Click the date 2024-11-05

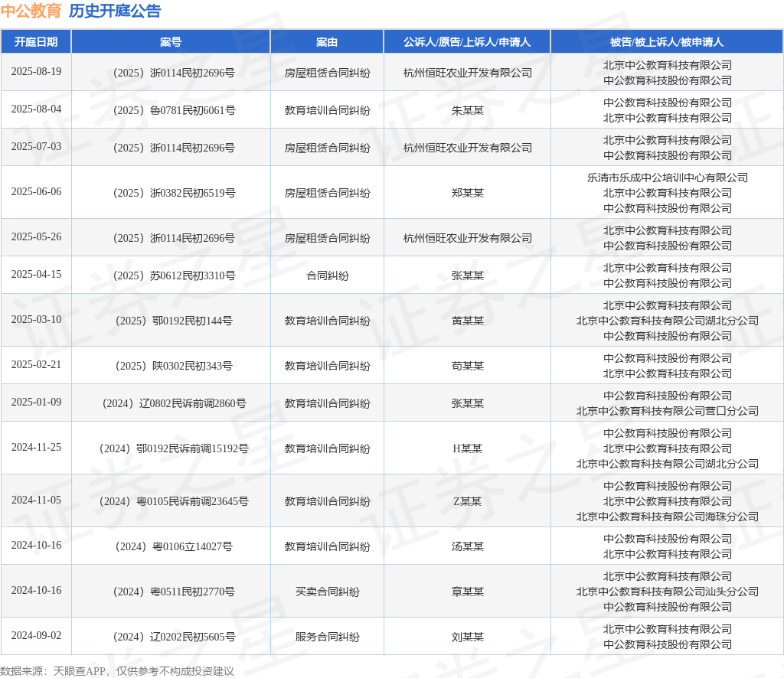[36, 500]
